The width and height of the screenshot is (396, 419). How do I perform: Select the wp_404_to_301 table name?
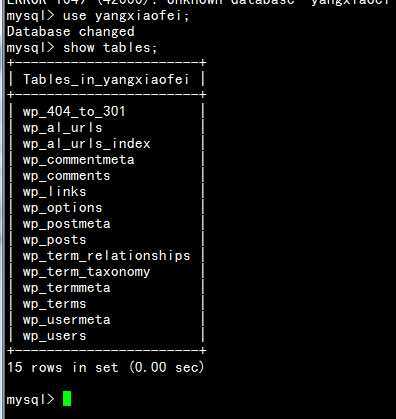tap(74, 112)
